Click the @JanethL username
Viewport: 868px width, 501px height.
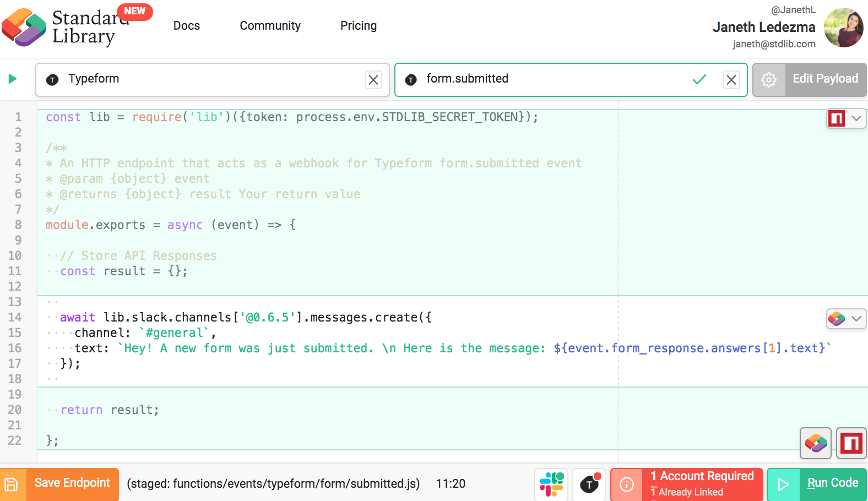(x=793, y=10)
